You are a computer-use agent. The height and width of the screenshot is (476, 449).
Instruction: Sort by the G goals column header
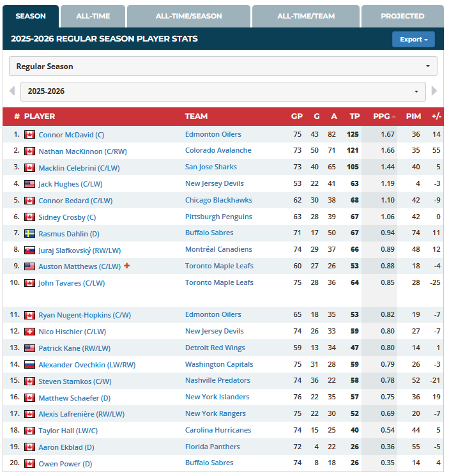tap(317, 116)
